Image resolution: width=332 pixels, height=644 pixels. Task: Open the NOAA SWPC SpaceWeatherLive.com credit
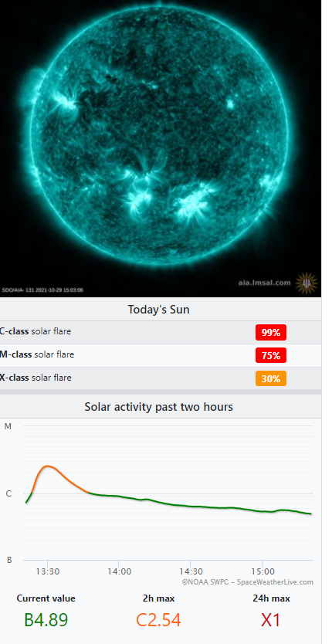coord(247,582)
